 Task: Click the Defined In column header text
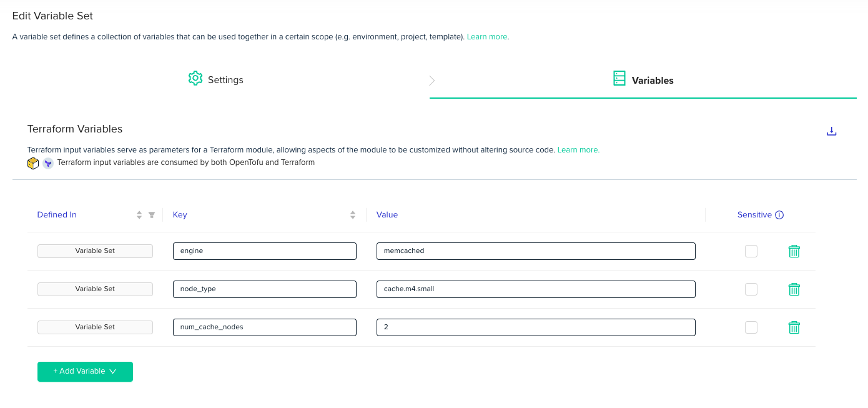(x=57, y=215)
